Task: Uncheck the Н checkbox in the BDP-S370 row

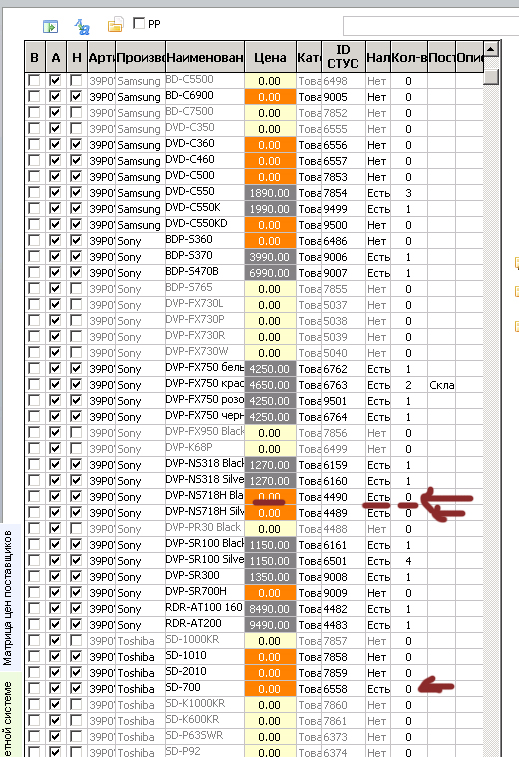Action: (76, 256)
